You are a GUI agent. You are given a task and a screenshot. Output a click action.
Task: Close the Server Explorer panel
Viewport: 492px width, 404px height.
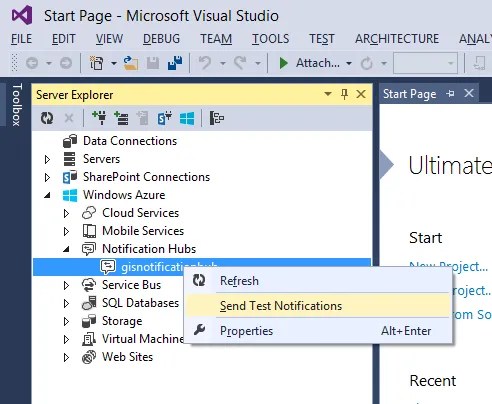point(361,94)
